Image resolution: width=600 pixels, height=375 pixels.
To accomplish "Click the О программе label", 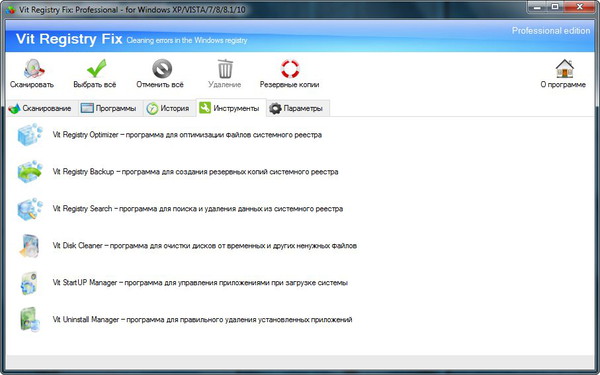I will [x=563, y=85].
